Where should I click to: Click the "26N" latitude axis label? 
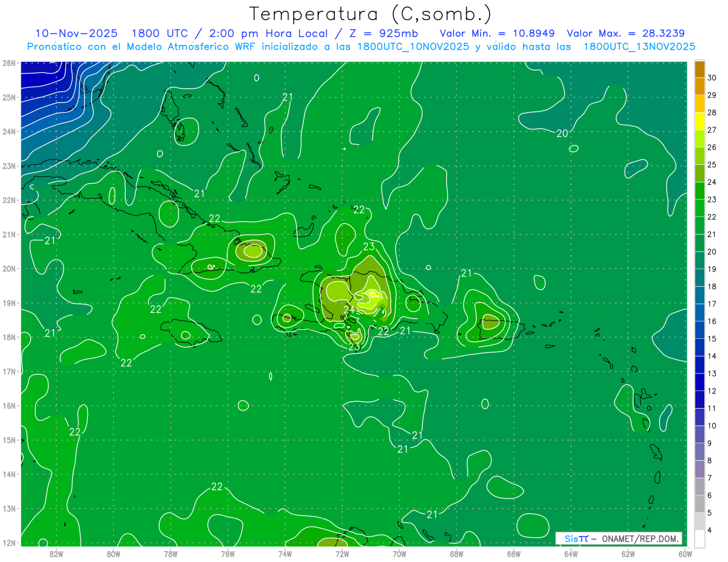click(8, 63)
